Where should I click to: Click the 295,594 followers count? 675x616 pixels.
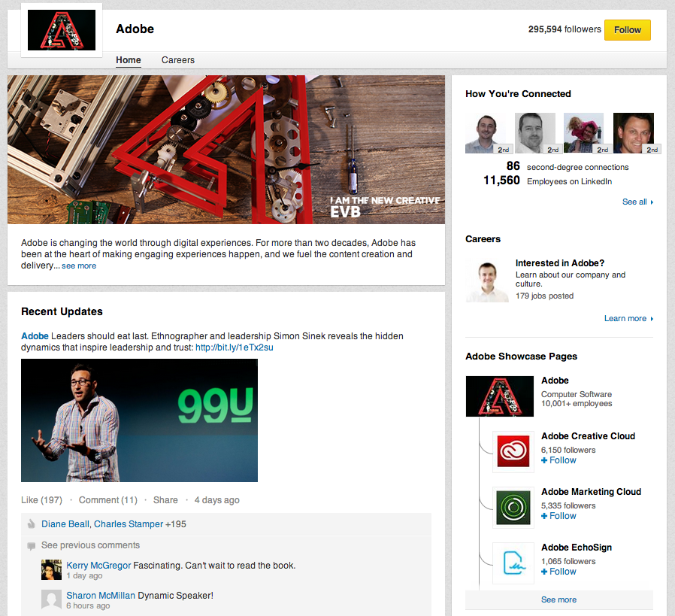pyautogui.click(x=565, y=29)
